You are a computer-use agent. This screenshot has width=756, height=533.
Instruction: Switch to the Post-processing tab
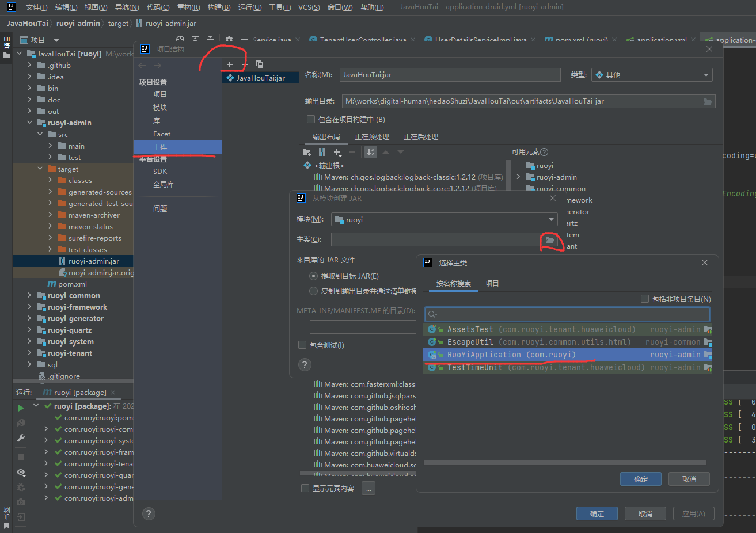[421, 136]
